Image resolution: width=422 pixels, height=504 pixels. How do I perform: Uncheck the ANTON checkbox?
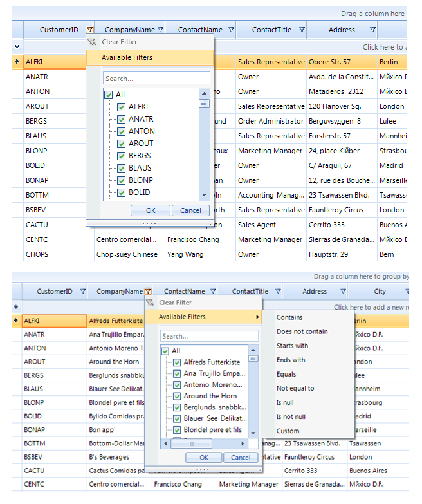click(x=121, y=131)
